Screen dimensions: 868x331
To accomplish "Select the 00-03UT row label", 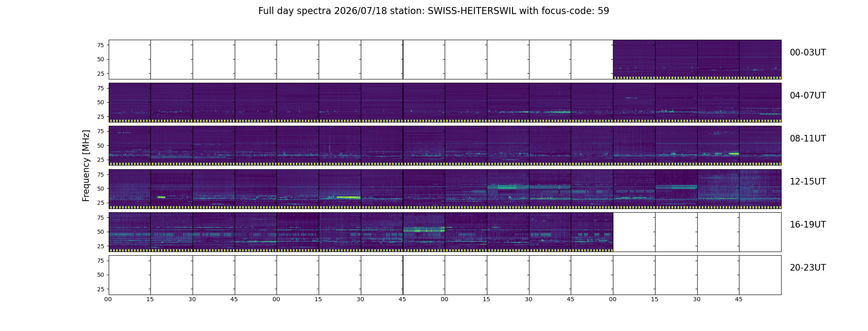I will click(x=808, y=53).
